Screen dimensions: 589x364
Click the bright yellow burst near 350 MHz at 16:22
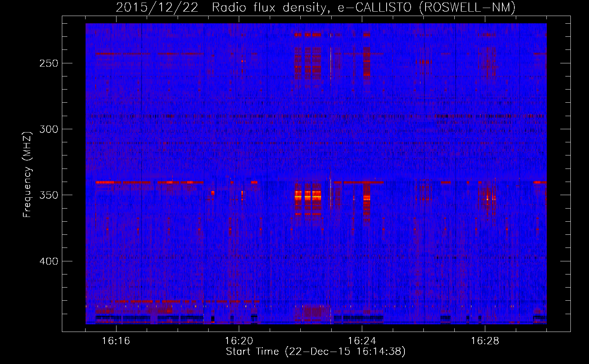[x=308, y=197]
